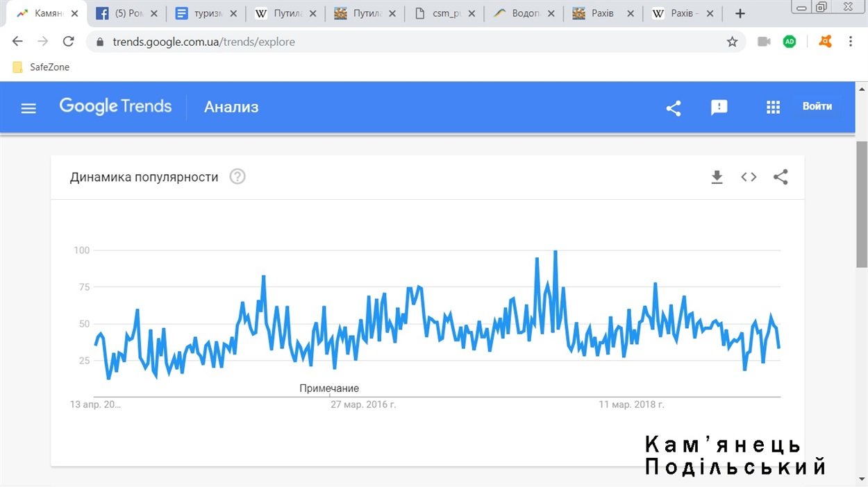Viewport: 868px width, 487px height.
Task: Bookmark this page with star icon
Action: click(x=732, y=42)
